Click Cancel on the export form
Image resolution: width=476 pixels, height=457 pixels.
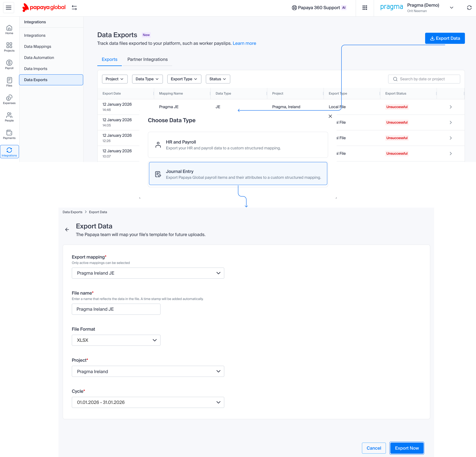(x=374, y=448)
